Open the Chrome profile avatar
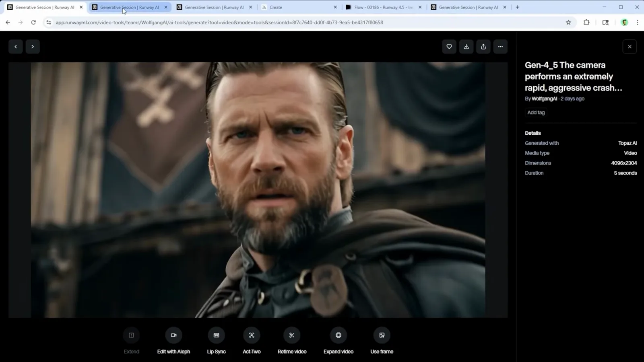The height and width of the screenshot is (362, 644). click(625, 23)
